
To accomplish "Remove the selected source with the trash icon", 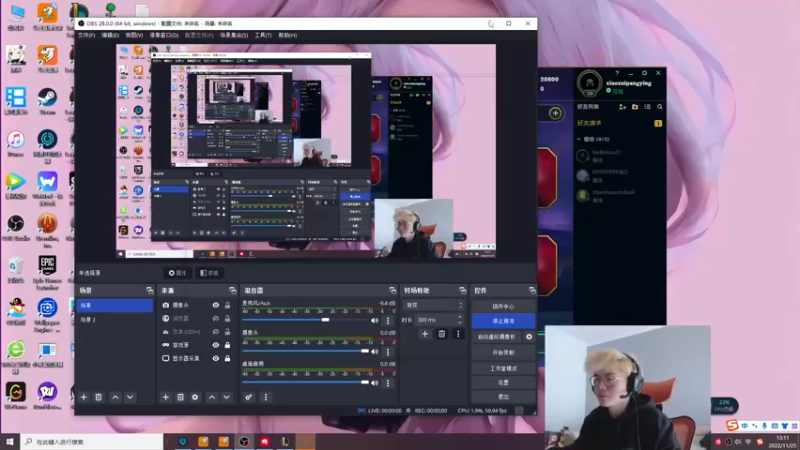I will pos(180,397).
